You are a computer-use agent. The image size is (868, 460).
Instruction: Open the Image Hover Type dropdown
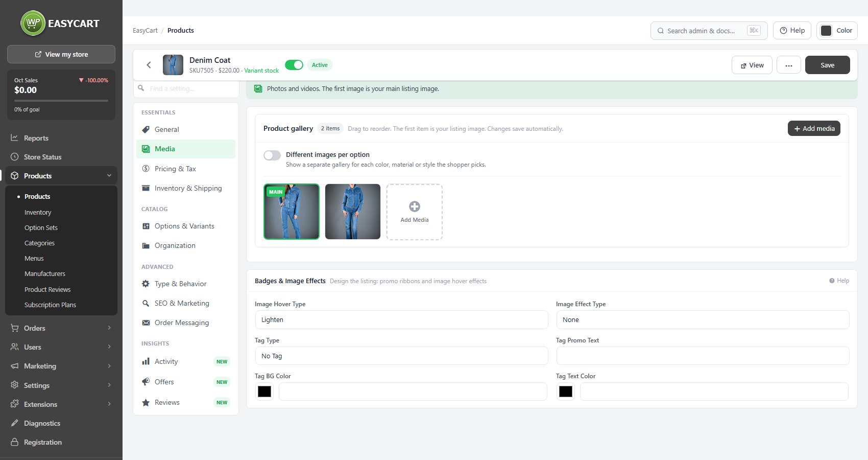pos(401,320)
